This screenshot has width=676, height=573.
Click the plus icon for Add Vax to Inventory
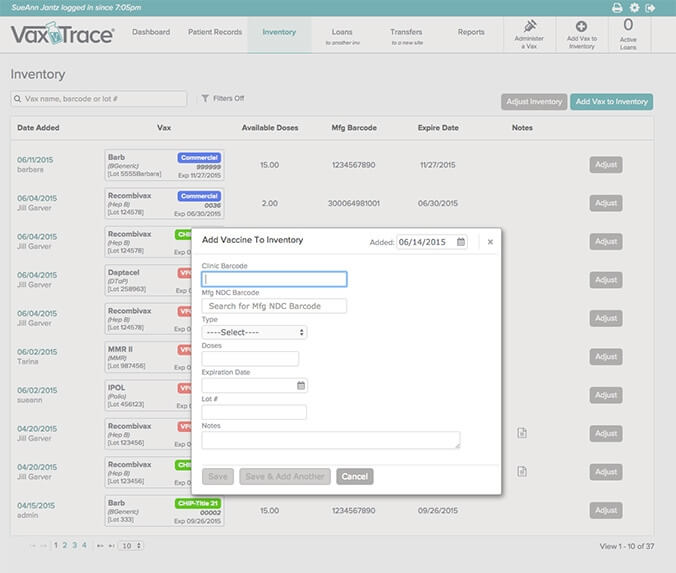point(581,25)
